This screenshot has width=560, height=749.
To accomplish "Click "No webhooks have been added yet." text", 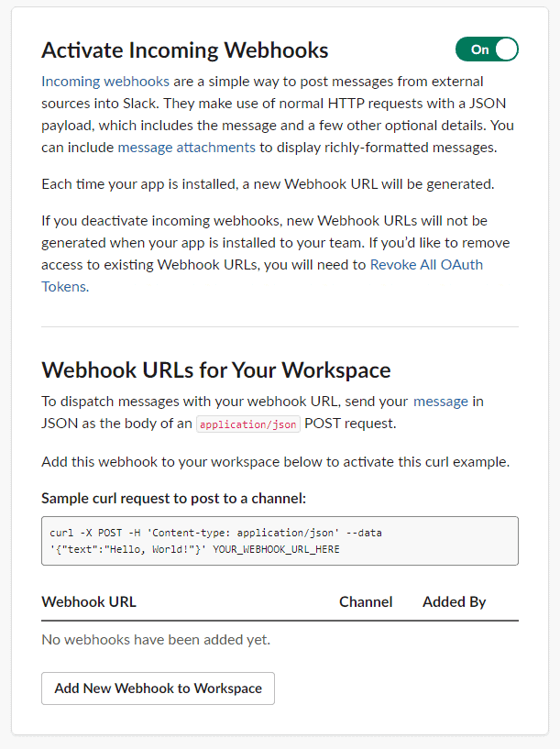I will 156,640.
